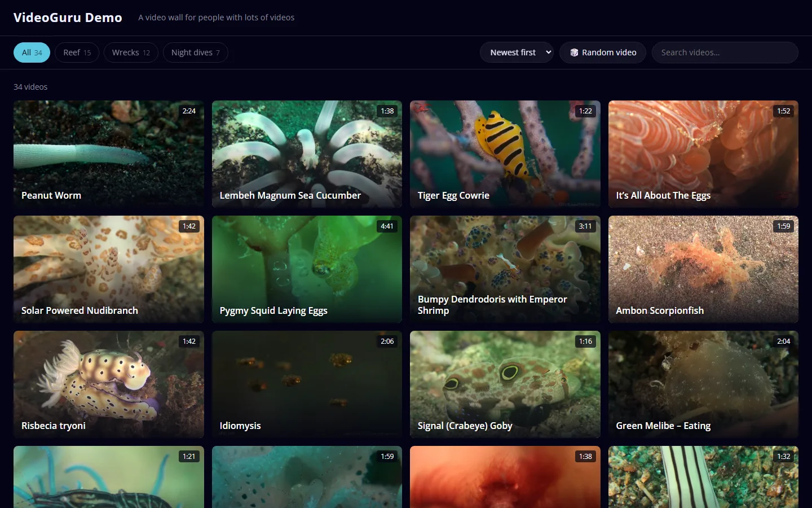Click the tagline about lots of videos
Viewport: 812px width, 508px height.
pyautogui.click(x=217, y=17)
